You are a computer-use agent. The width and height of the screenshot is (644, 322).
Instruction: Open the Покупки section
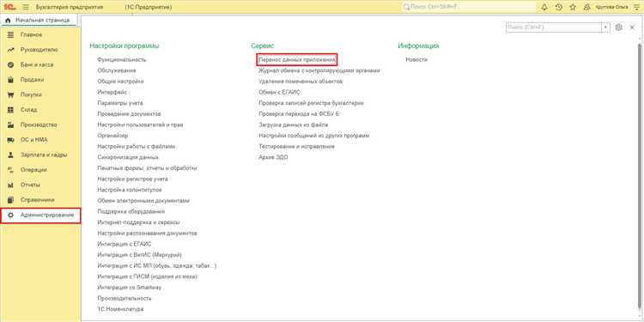click(x=31, y=94)
